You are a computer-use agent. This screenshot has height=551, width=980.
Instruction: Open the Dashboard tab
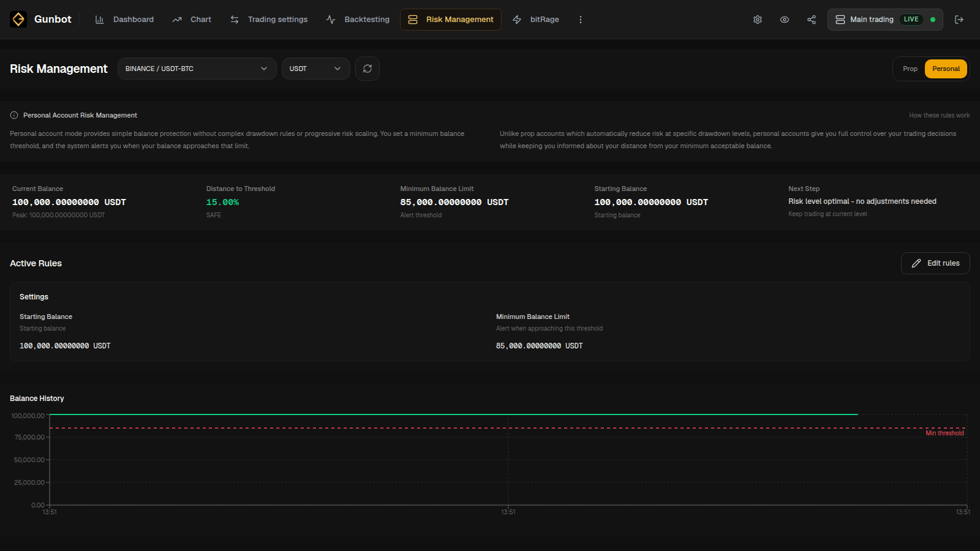tap(124, 20)
